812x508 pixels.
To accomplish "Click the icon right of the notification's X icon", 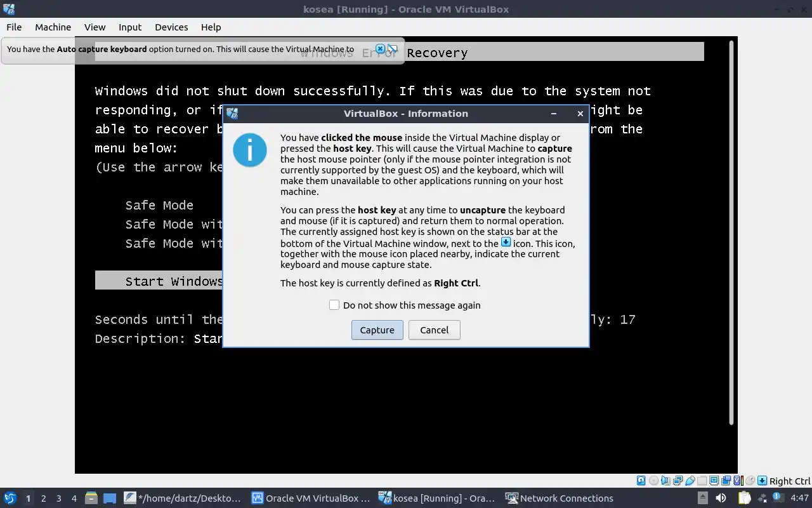I will pyautogui.click(x=393, y=49).
